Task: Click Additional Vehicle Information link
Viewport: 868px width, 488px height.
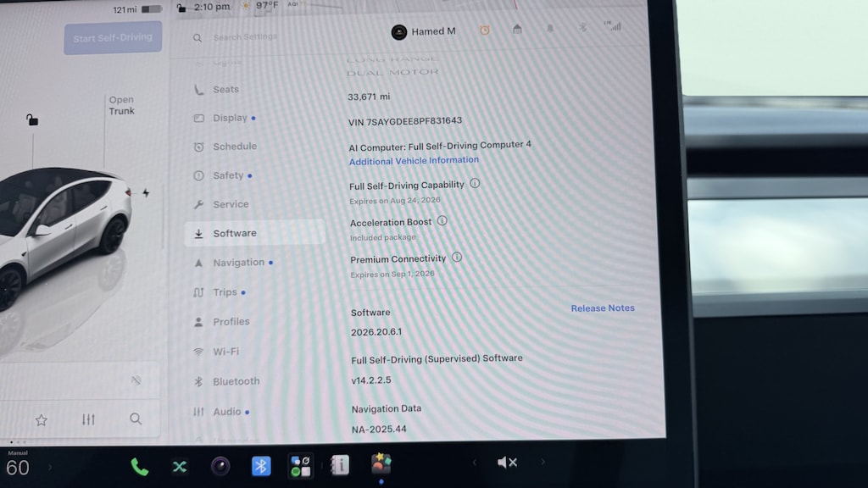Action: (414, 161)
